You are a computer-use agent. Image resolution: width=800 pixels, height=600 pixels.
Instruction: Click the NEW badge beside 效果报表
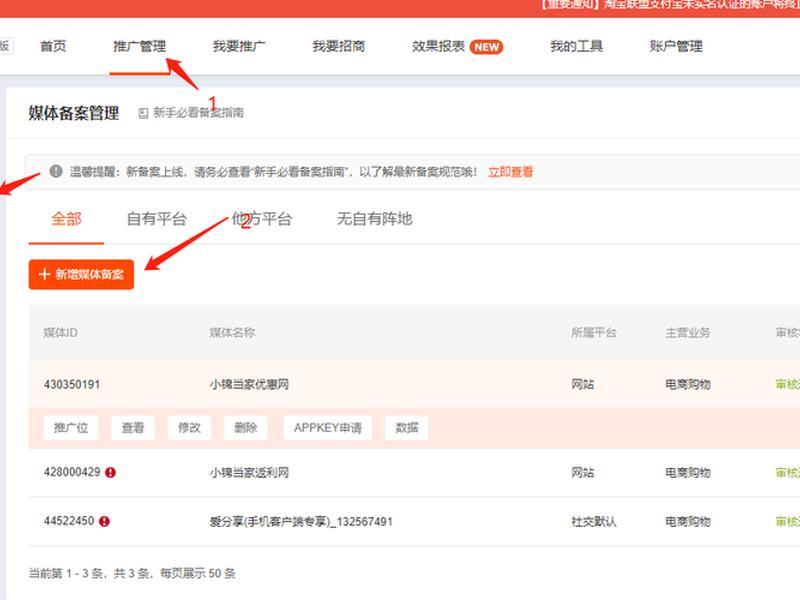click(x=486, y=47)
